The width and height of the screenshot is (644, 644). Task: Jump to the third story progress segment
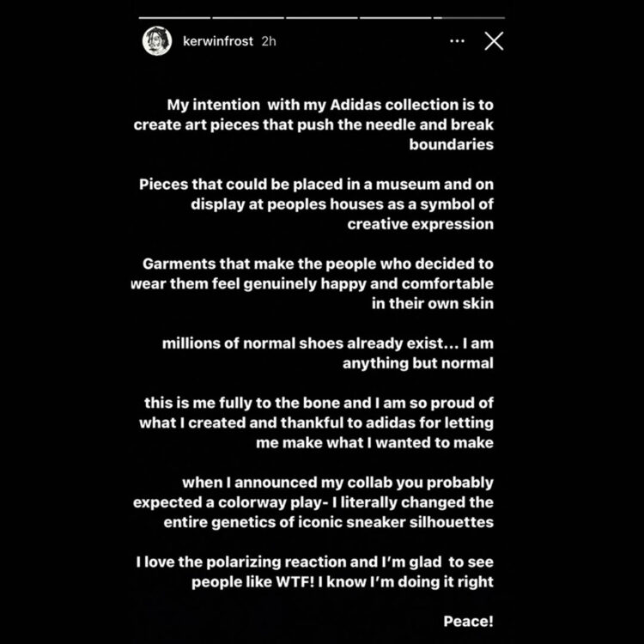coord(322,18)
